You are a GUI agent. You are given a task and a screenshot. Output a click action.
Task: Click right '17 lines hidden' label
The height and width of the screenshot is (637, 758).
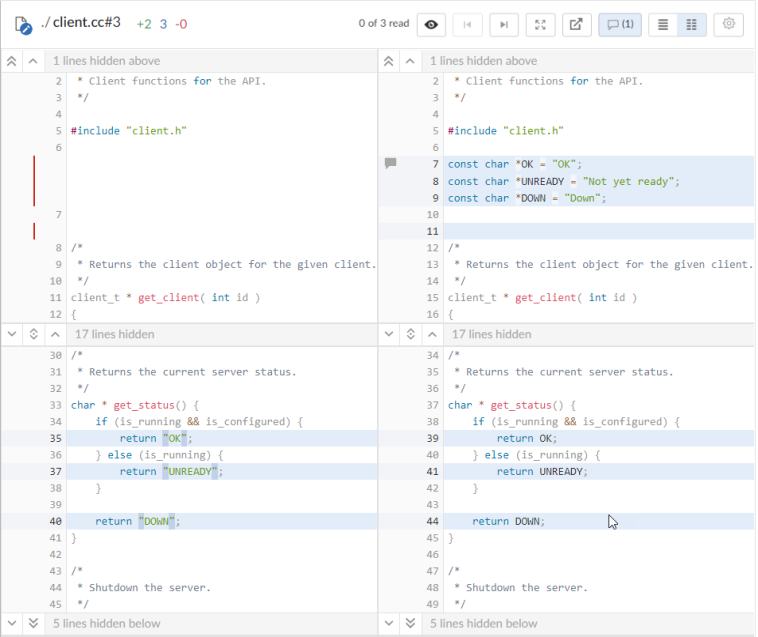(x=492, y=334)
